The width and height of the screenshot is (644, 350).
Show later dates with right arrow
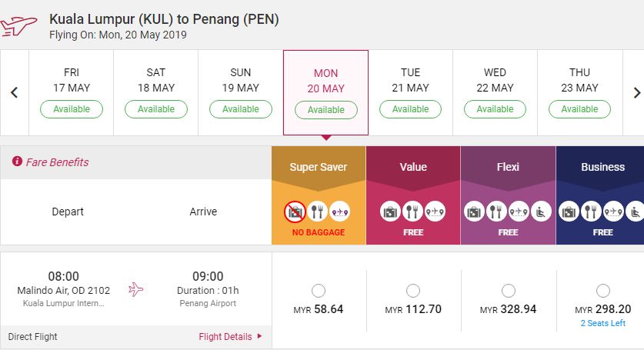[x=636, y=93]
